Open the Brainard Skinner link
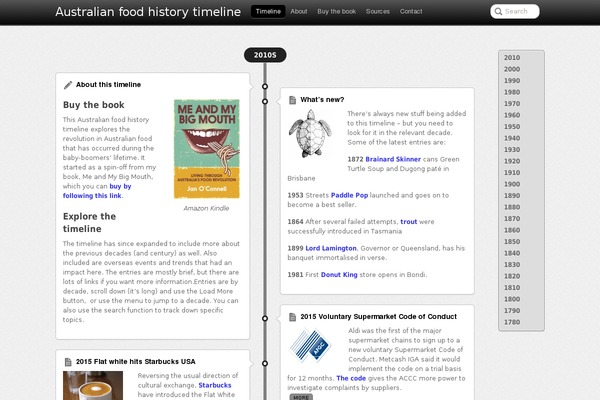 [393, 159]
